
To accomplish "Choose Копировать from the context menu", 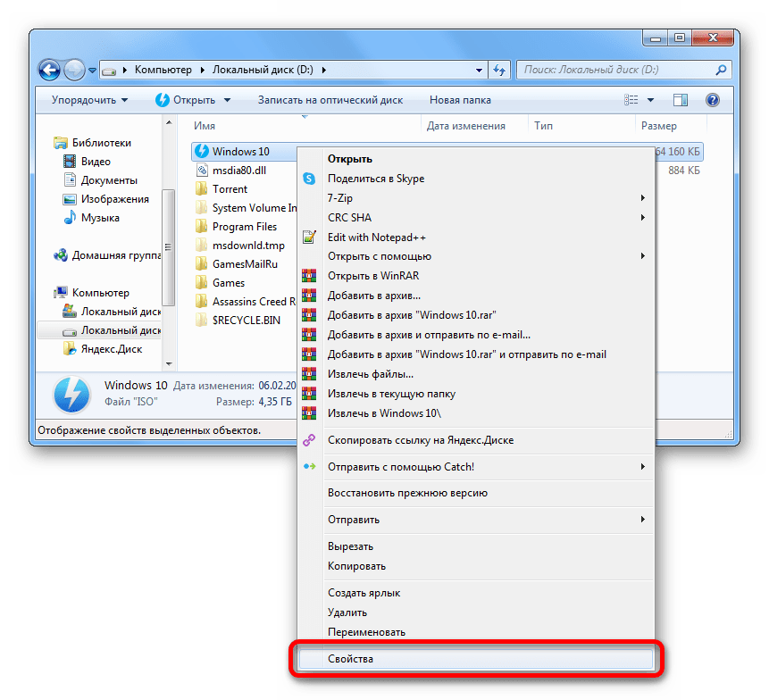I will [356, 566].
